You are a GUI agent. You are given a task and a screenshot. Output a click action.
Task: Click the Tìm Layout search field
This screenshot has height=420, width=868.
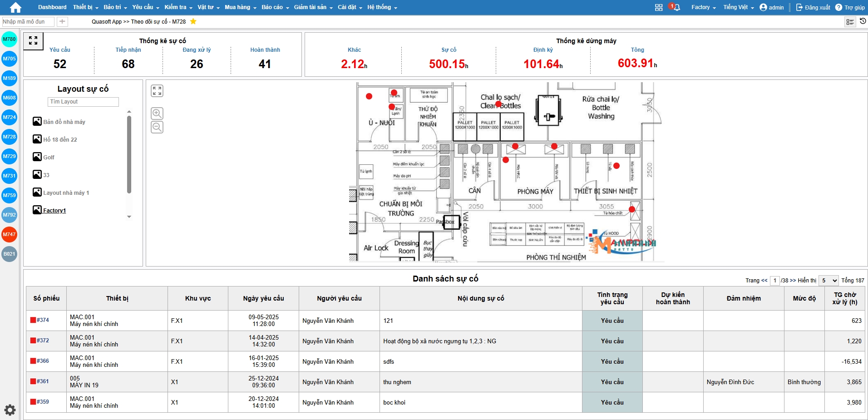pos(83,102)
